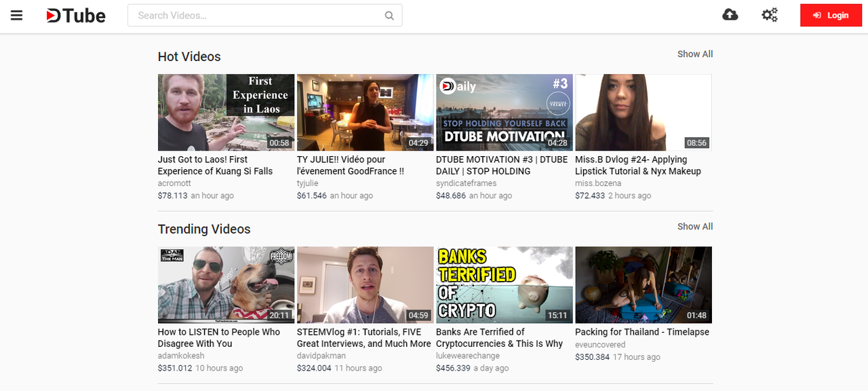The width and height of the screenshot is (868, 391).
Task: Open title 'How to LISTEN to People Who Disagree'
Action: [x=219, y=338]
